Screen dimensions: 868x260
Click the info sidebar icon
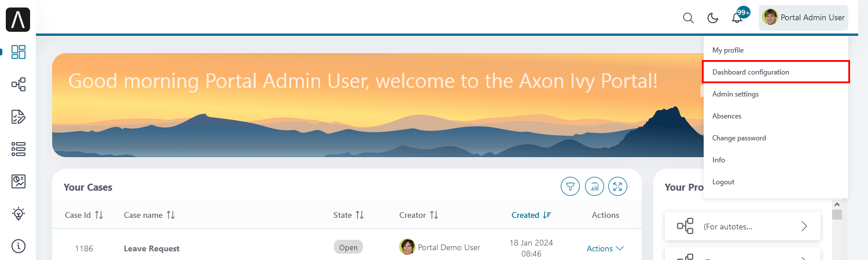tap(19, 246)
